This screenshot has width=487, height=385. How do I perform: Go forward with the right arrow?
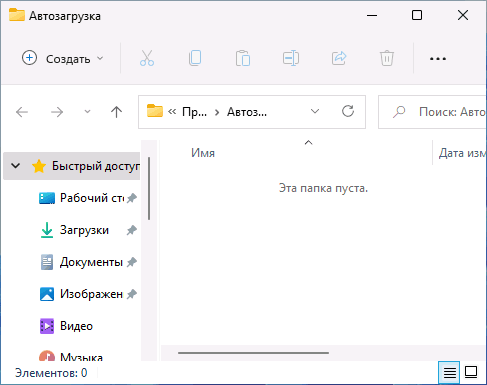(57, 112)
